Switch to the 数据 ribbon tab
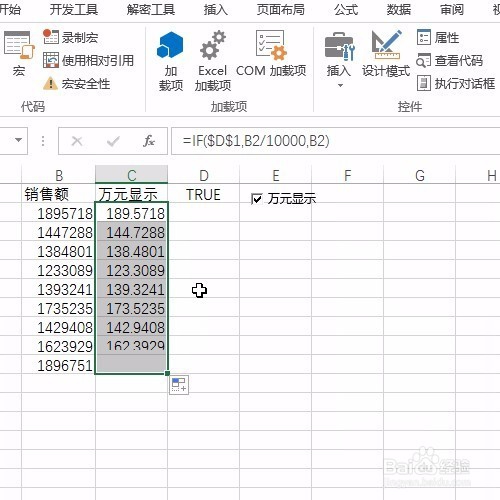The image size is (500, 500). [x=399, y=9]
